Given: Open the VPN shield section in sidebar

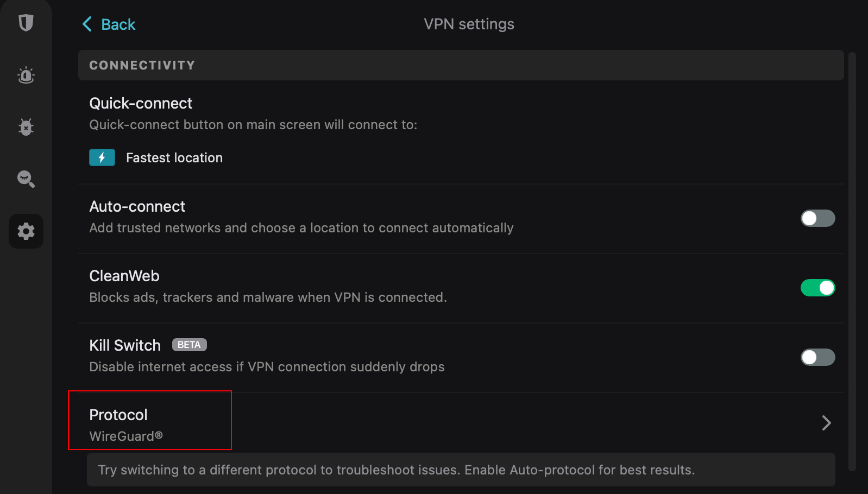Looking at the screenshot, I should (x=26, y=23).
